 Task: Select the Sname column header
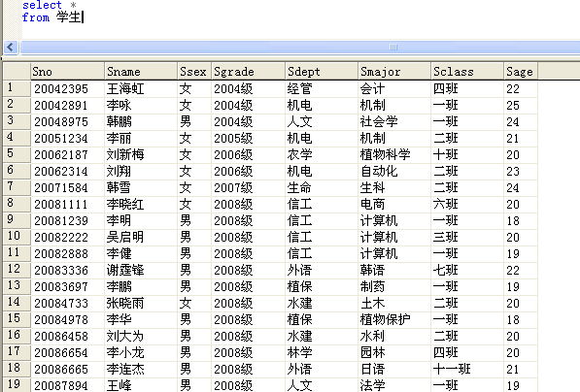141,71
